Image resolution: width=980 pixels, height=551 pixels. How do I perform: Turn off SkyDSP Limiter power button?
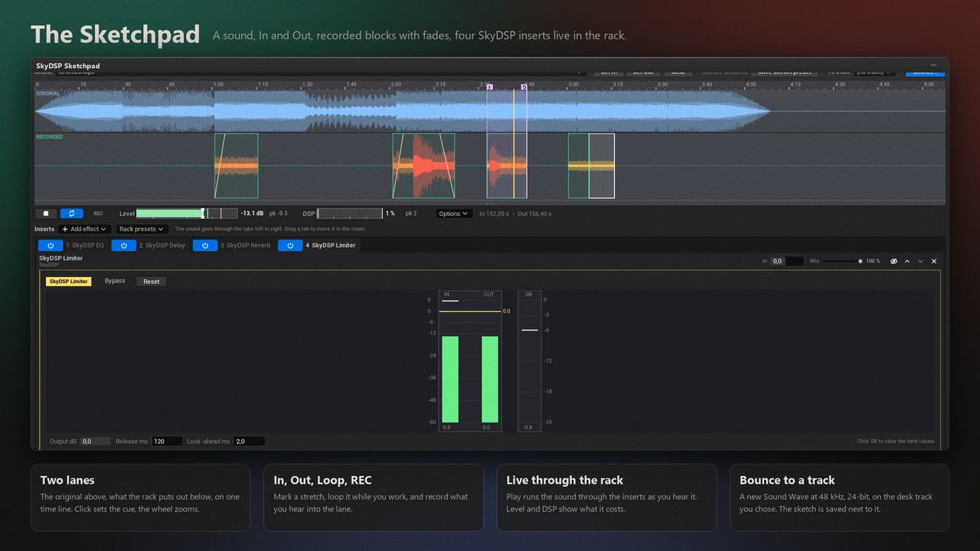click(x=290, y=246)
